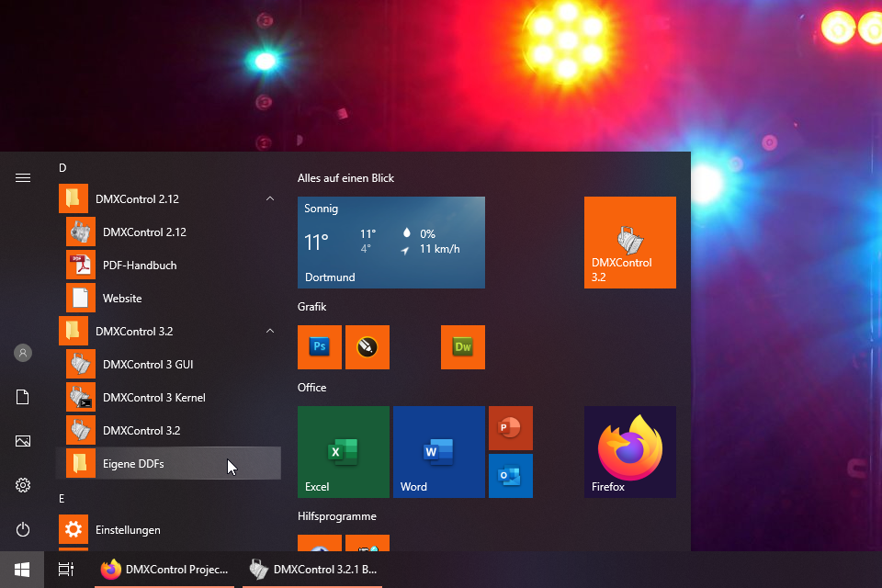Open the Dreamweaver tile
This screenshot has width=882, height=588.
pyautogui.click(x=463, y=347)
